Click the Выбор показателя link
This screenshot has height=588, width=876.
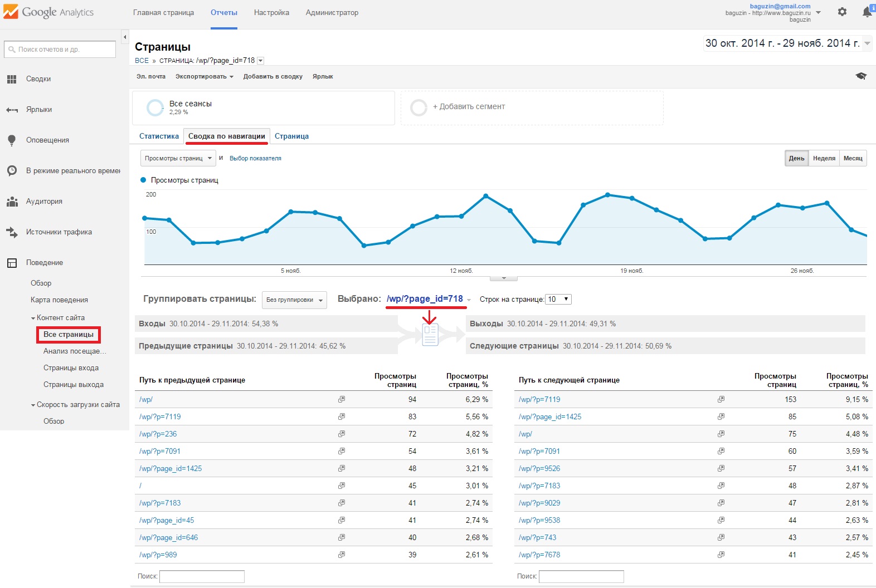click(x=255, y=158)
